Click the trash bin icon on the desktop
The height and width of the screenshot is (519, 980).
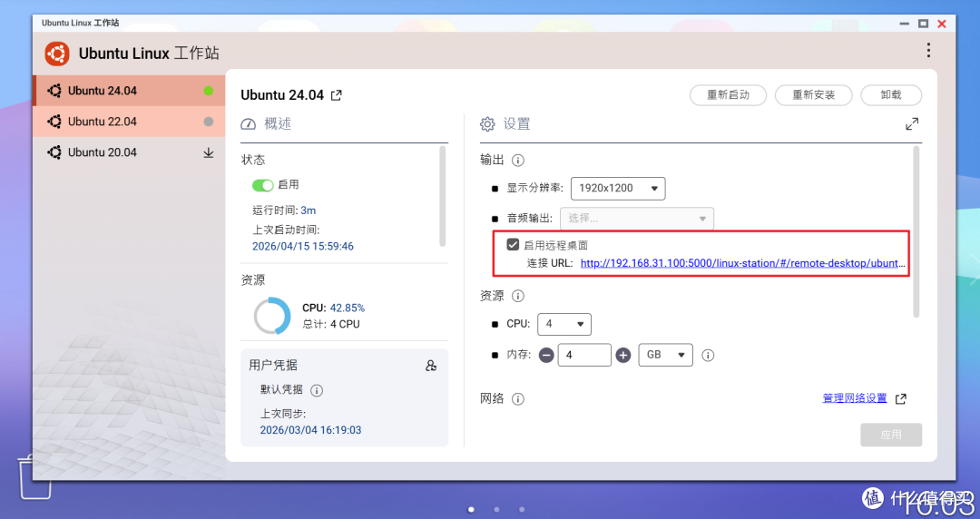[x=34, y=477]
